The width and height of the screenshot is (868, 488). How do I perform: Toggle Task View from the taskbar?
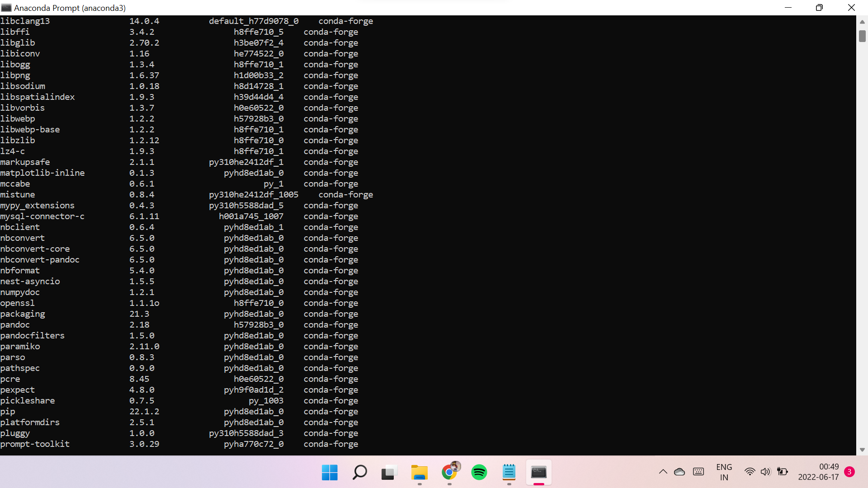click(389, 473)
